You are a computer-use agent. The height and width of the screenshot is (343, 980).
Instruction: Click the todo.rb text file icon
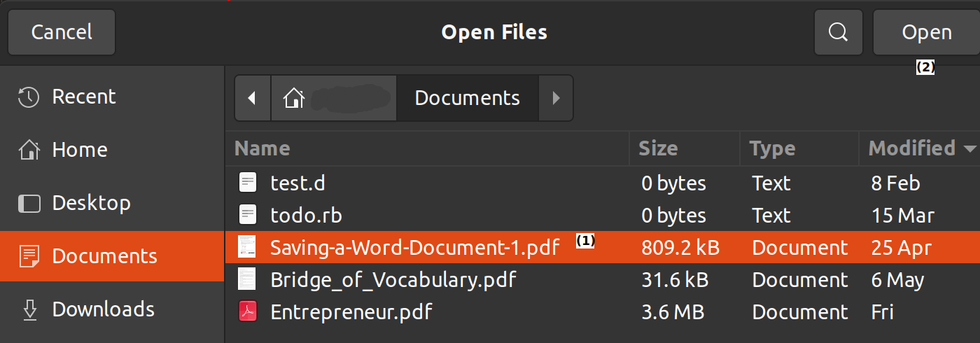[248, 216]
